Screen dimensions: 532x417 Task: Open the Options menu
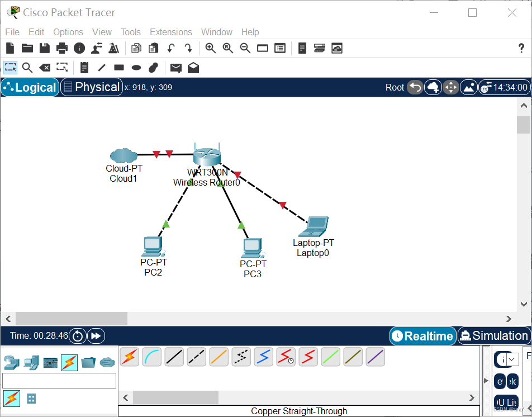68,32
